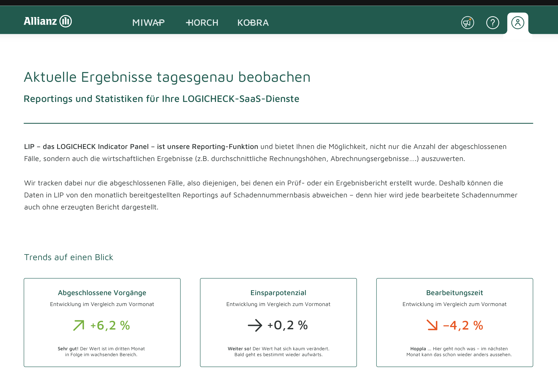This screenshot has width=558, height=392.
Task: Click the +0,2 % trend value
Action: [287, 325]
